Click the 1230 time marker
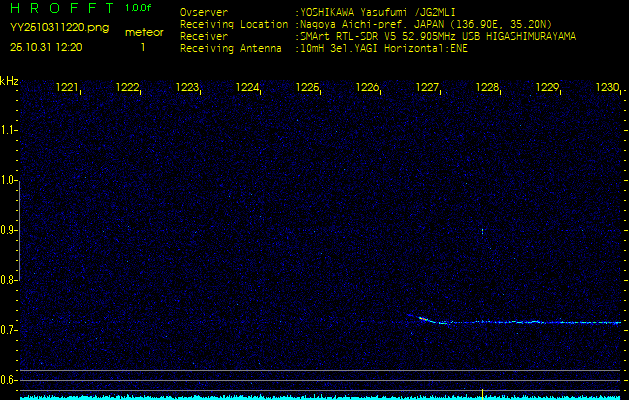This screenshot has width=629, height=400. pos(607,88)
